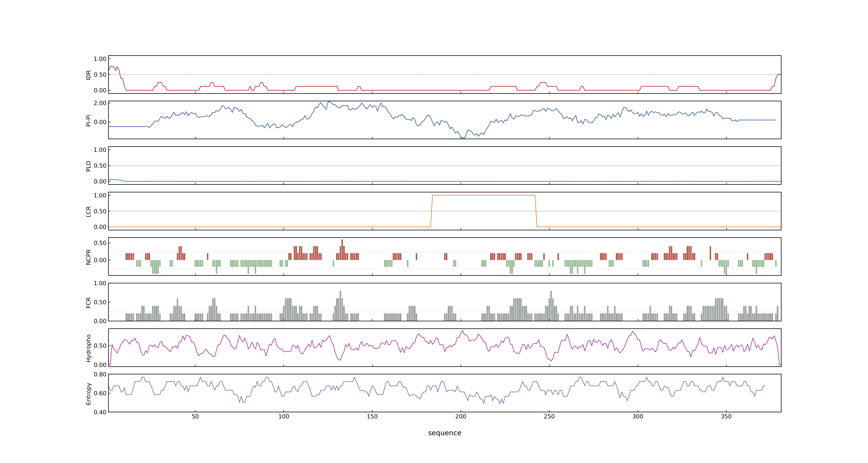Click the x-axis tick label "50"
Screen dimensions: 868x463
[195, 416]
